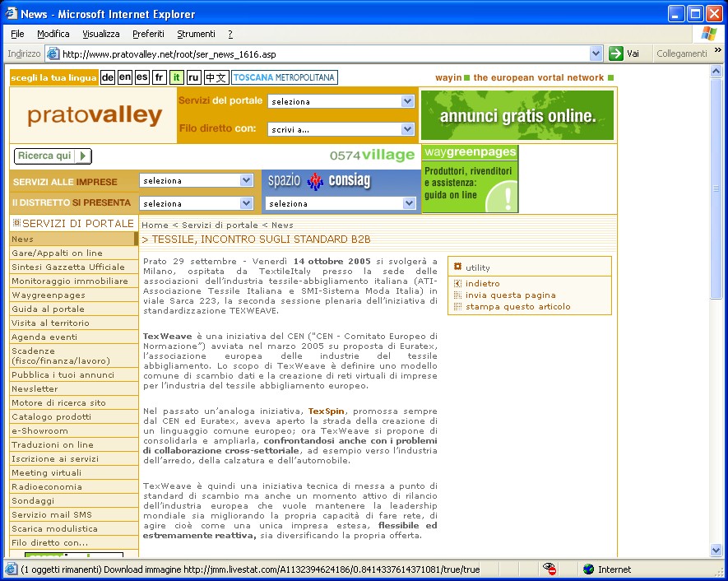The height and width of the screenshot is (581, 728).
Task: Open the address bar history dropdown
Action: pyautogui.click(x=596, y=53)
